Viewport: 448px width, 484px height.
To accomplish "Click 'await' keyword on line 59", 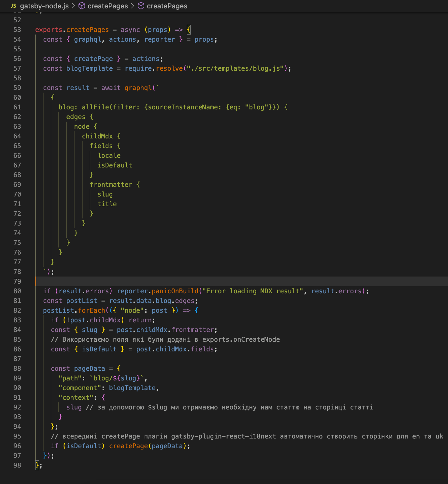I will [111, 88].
